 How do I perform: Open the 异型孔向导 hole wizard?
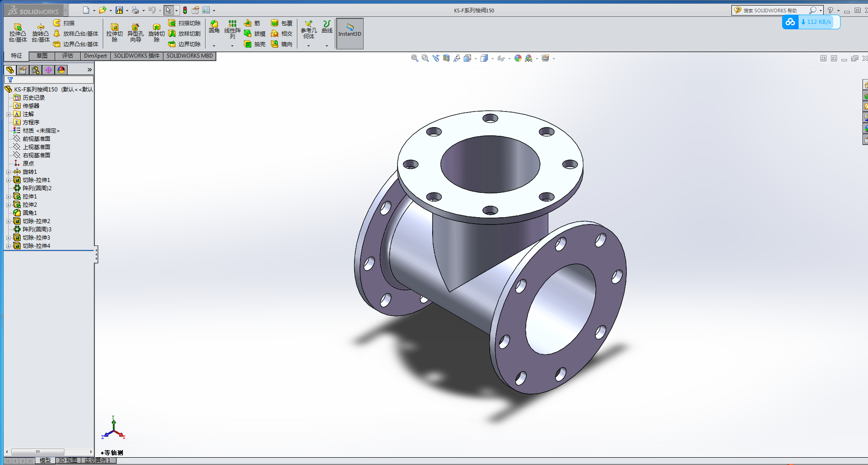click(x=135, y=32)
